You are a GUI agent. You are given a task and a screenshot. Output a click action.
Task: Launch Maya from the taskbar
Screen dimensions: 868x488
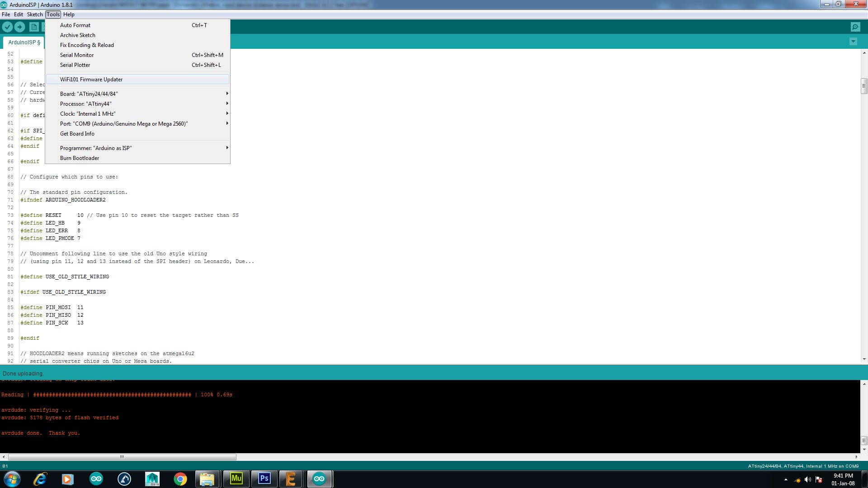152,479
